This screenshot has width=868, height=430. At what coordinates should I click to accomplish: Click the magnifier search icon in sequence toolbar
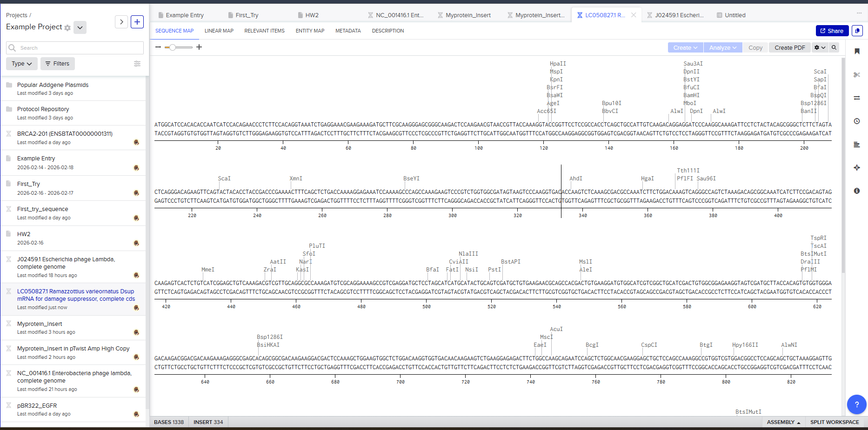[834, 47]
